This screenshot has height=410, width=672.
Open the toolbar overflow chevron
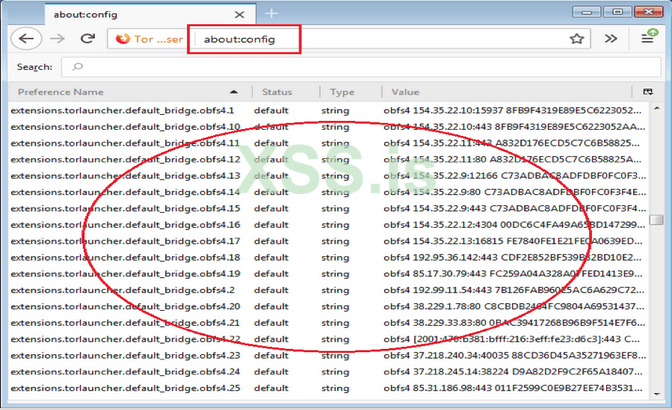[x=611, y=39]
